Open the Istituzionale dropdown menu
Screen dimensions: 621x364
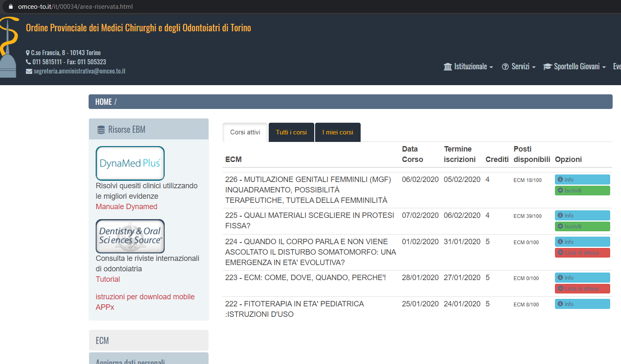pyautogui.click(x=468, y=67)
